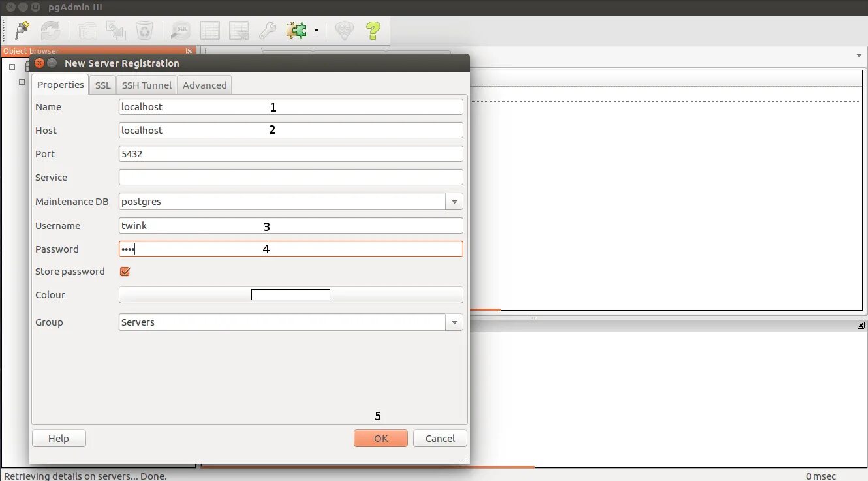Collapse the outer tree node in Object browser
The height and width of the screenshot is (481, 868).
point(12,66)
